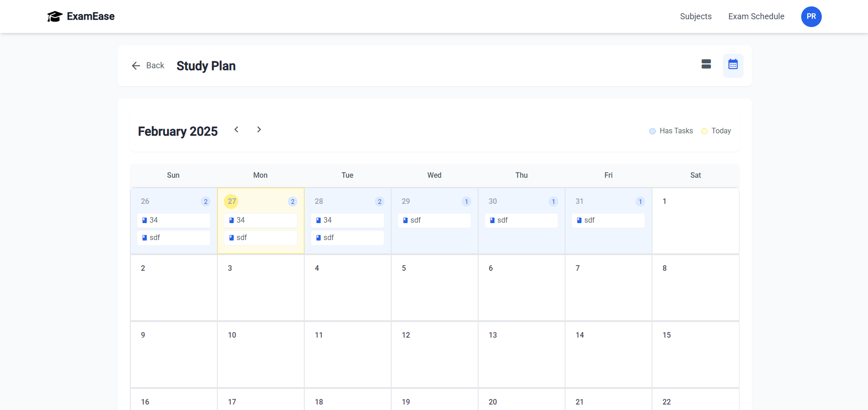This screenshot has height=410, width=868.
Task: Select calendar day 8
Action: pyautogui.click(x=695, y=288)
